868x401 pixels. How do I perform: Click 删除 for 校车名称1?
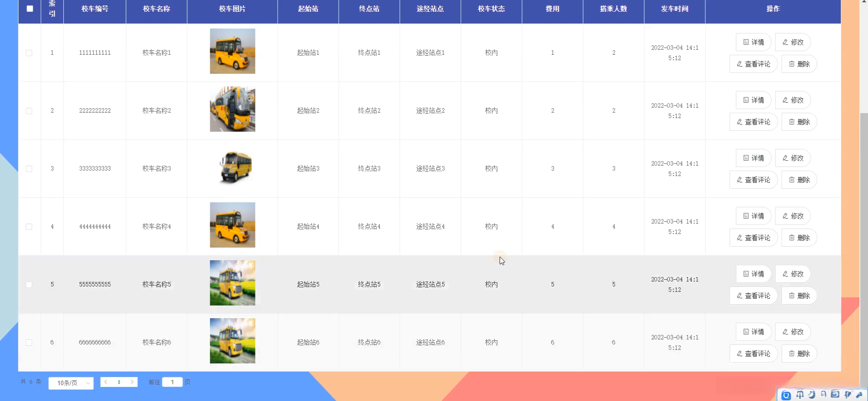pyautogui.click(x=799, y=64)
